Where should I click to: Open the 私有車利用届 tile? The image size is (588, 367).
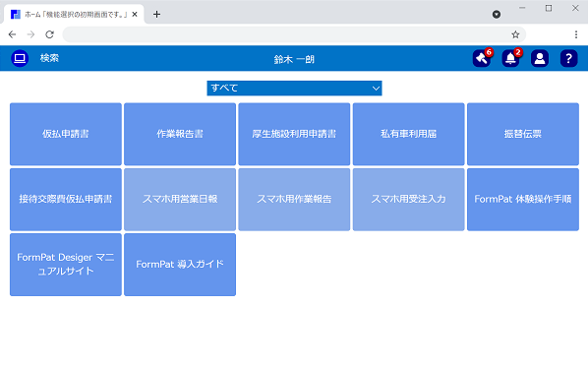point(408,134)
